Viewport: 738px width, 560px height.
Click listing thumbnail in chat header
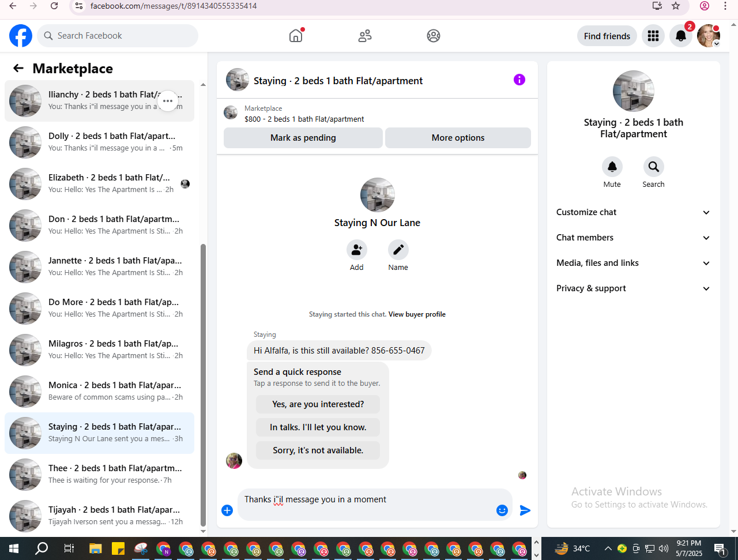(x=238, y=80)
